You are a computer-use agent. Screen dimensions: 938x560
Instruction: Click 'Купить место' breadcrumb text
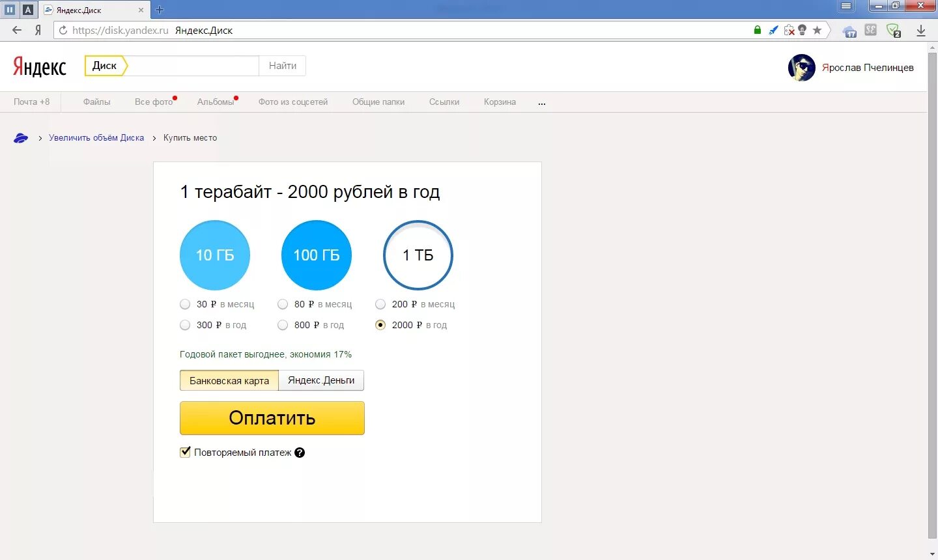(190, 137)
